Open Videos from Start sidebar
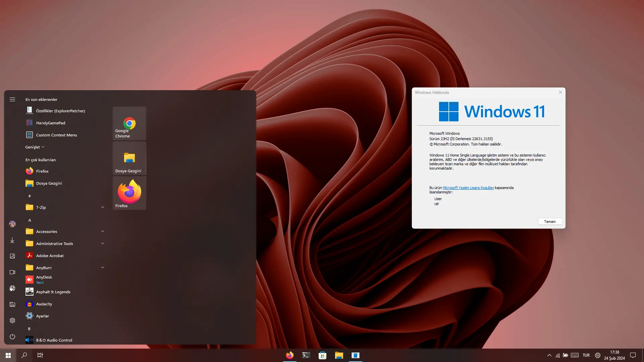 12,272
